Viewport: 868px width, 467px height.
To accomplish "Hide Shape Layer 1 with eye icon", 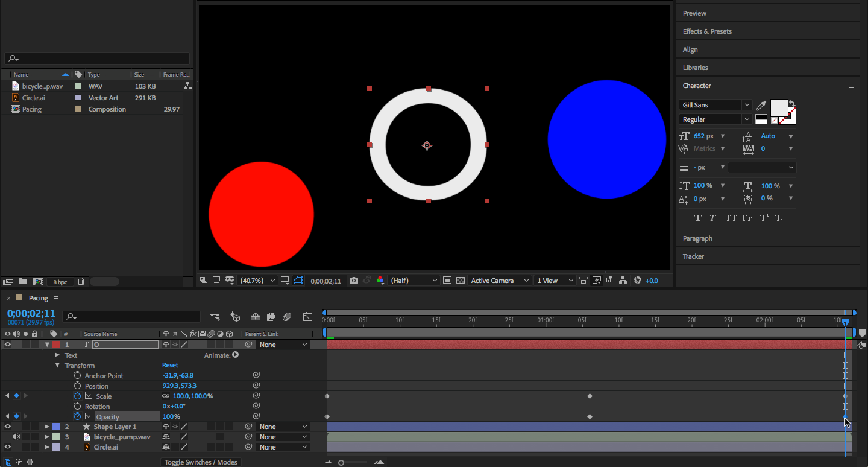I will 8,427.
